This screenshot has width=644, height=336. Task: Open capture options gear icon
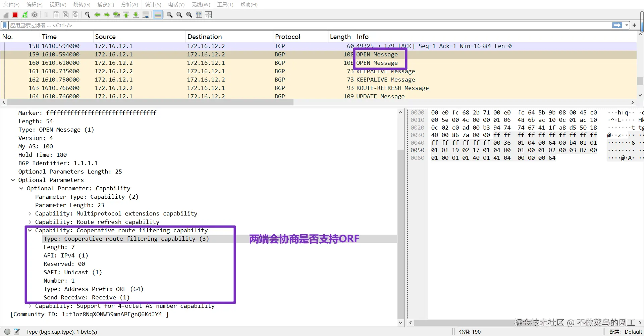pyautogui.click(x=35, y=15)
